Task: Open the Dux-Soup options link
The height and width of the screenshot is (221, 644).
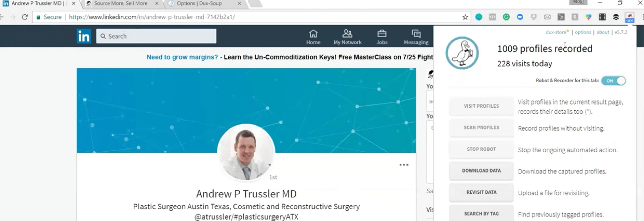Action: pyautogui.click(x=583, y=32)
